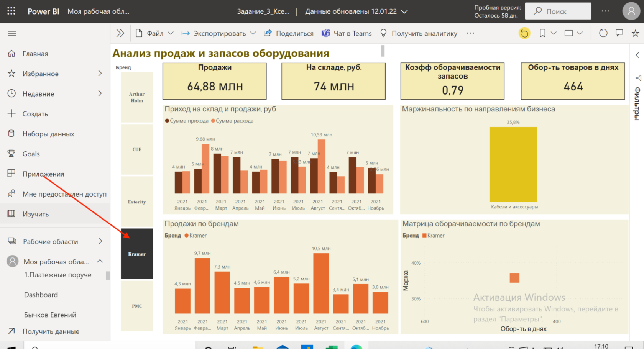Click Поделиться share button
Image resolution: width=644 pixels, height=349 pixels.
[x=289, y=33]
